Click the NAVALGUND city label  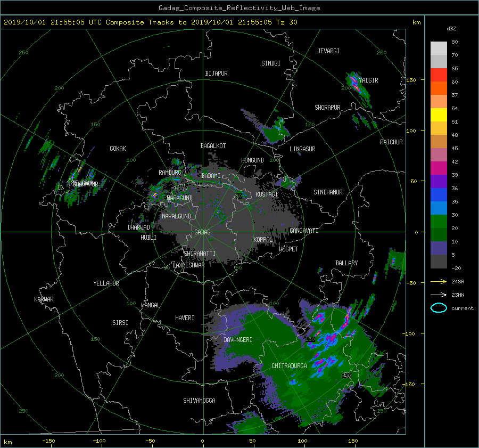tap(176, 216)
